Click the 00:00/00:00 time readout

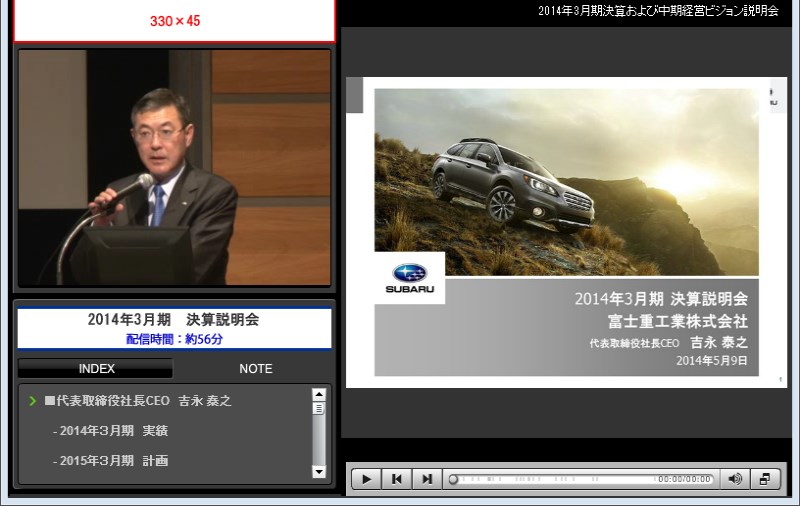click(x=684, y=479)
